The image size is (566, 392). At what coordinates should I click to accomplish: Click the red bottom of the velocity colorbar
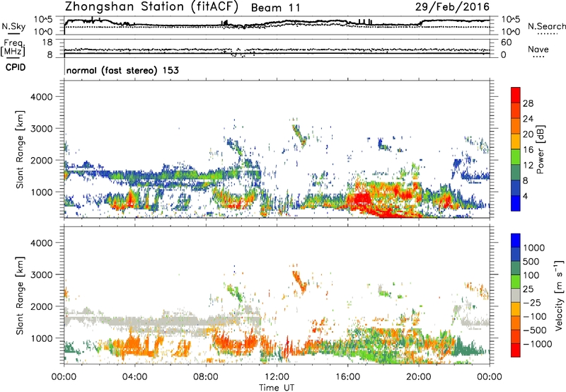[516, 350]
